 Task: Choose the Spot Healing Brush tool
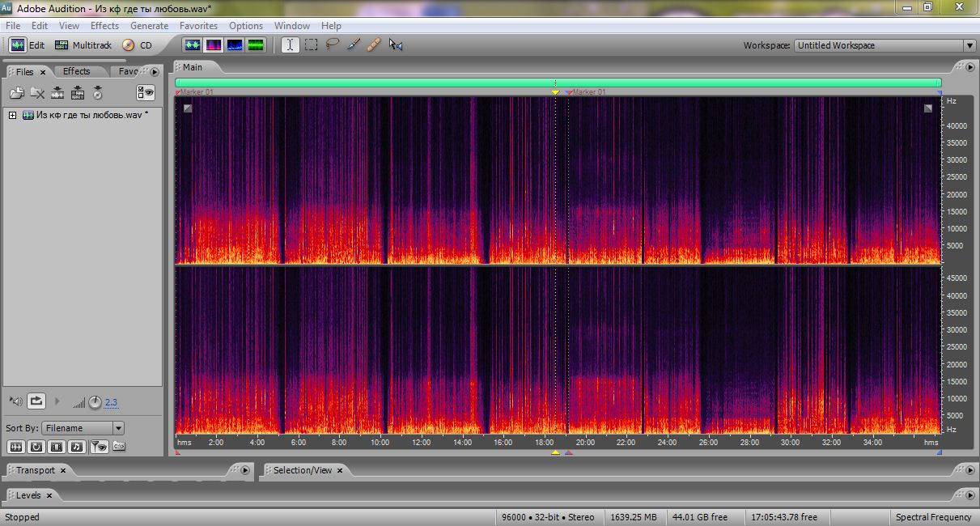373,45
